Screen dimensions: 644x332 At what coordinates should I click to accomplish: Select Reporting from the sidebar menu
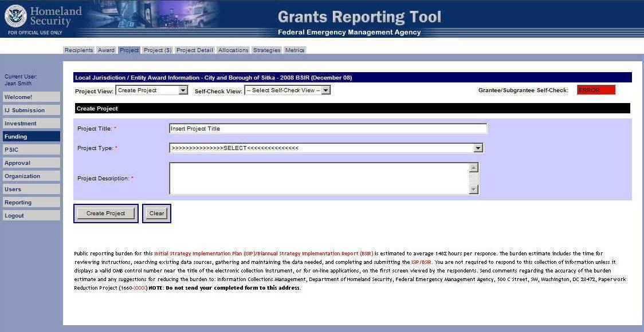coord(31,203)
